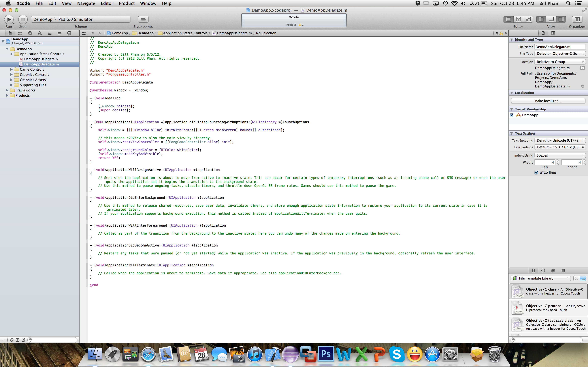Viewport: 588px width, 367px height.
Task: Open the Code Snippet library
Action: click(x=543, y=270)
